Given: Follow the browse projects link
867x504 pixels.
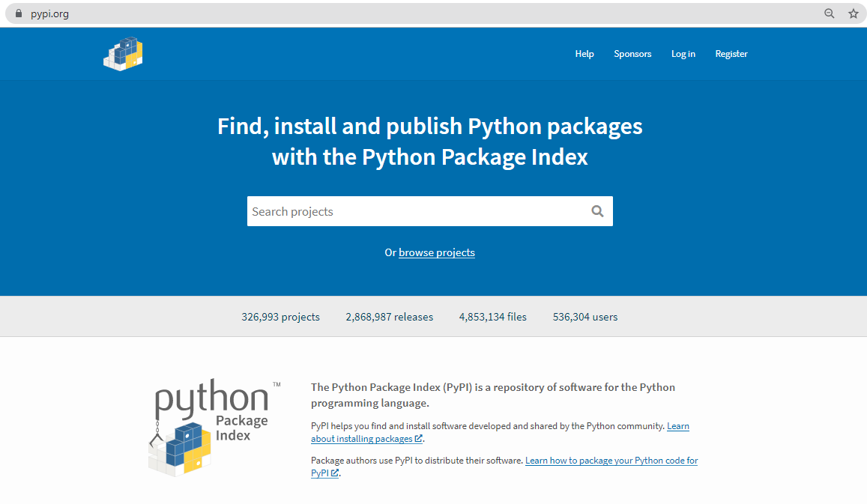Looking at the screenshot, I should (x=437, y=252).
